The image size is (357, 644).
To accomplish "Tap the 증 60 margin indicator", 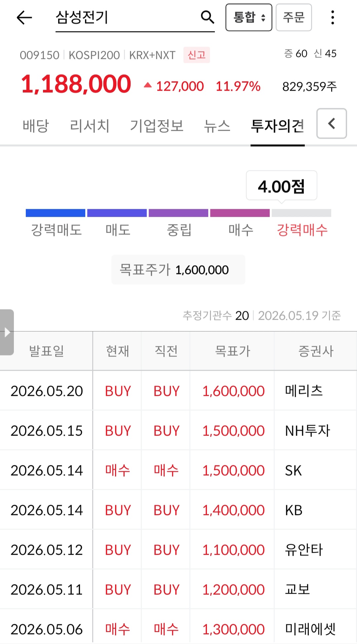I will coord(296,54).
